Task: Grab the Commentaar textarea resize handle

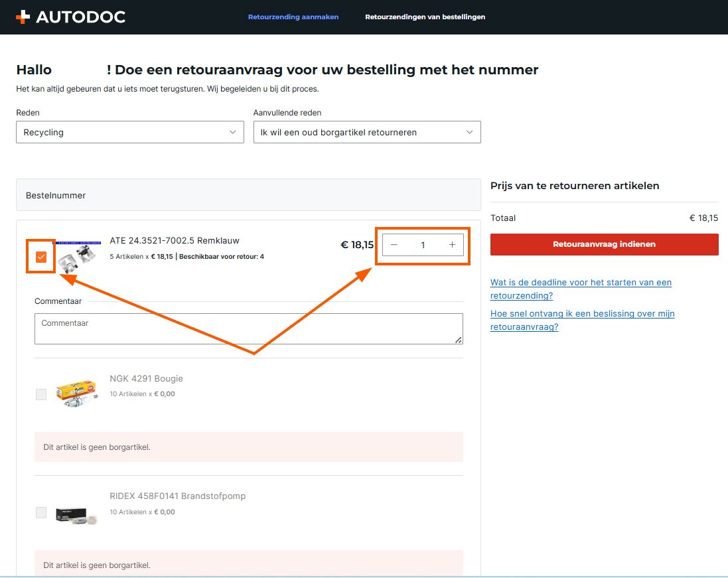Action: pos(458,340)
